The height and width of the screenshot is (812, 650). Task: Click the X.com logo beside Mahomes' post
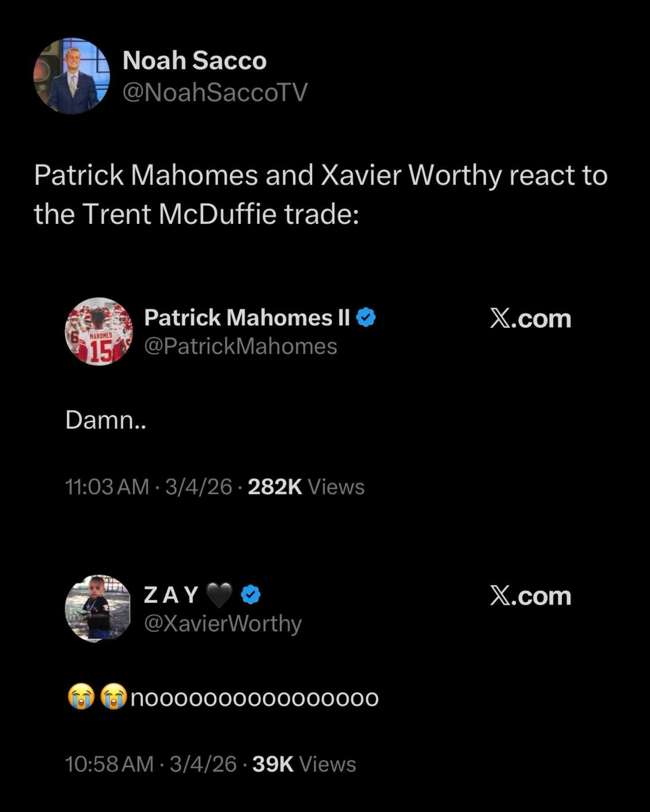pos(530,319)
